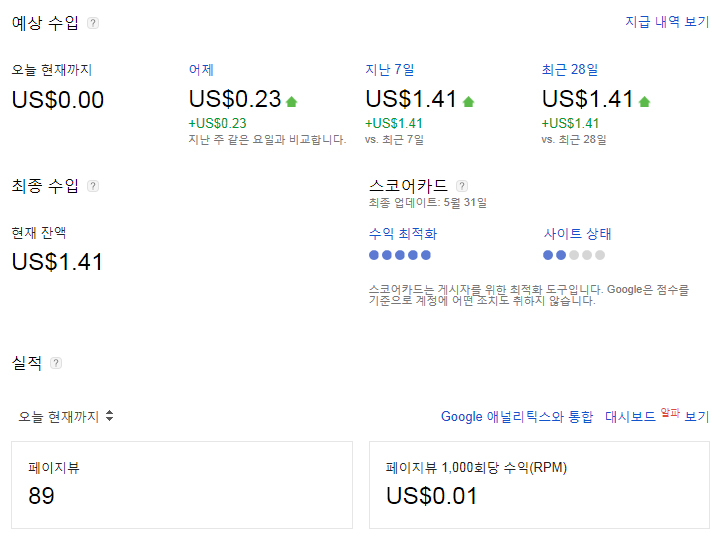Select the 페이지뷰 89 performance card
This screenshot has width=720, height=540.
[182, 485]
